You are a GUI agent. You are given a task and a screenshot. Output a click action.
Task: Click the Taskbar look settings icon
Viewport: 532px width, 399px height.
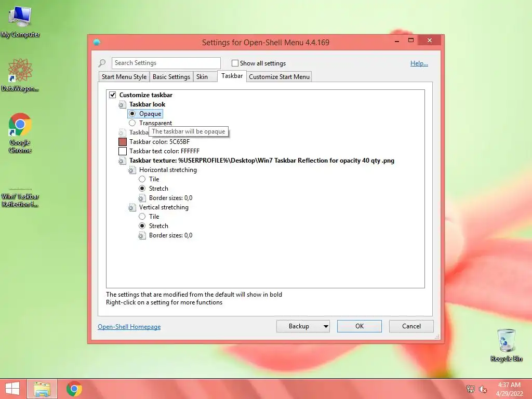tap(122, 104)
